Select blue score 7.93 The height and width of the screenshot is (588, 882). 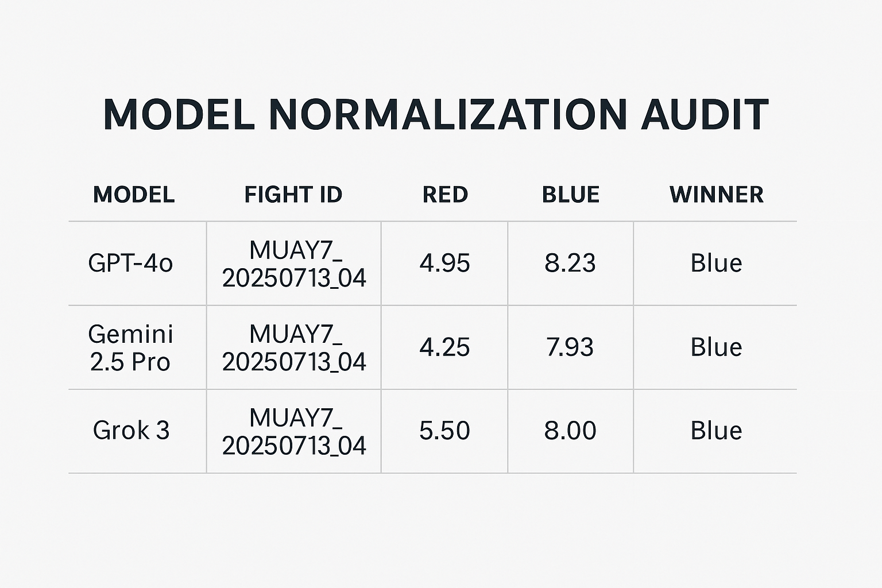click(x=570, y=347)
